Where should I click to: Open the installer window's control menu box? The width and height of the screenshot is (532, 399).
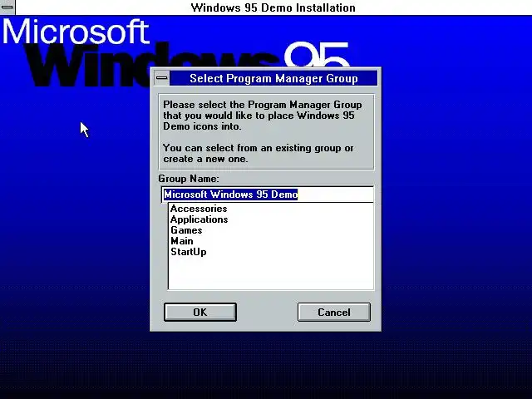[7, 7]
